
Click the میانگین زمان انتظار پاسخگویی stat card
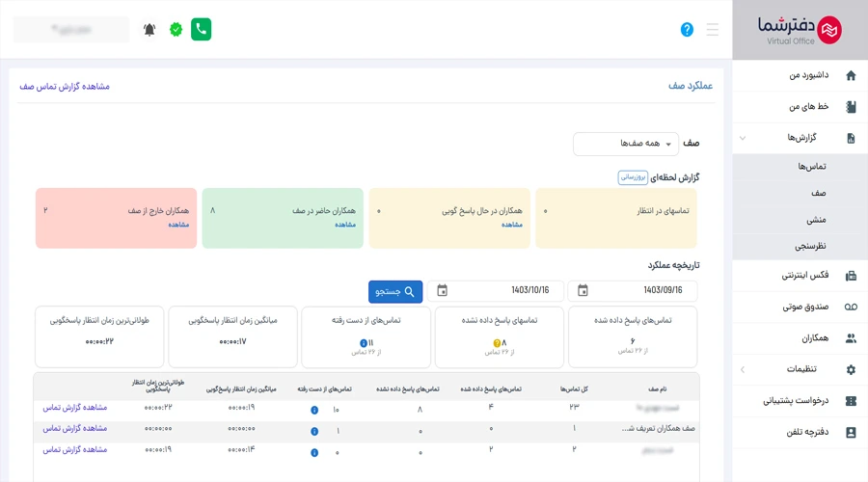(x=232, y=337)
